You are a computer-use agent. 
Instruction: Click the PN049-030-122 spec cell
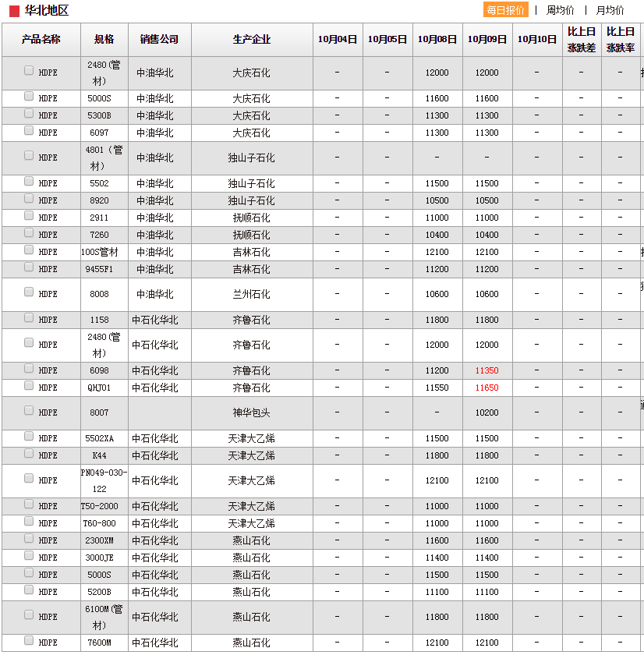point(104,480)
